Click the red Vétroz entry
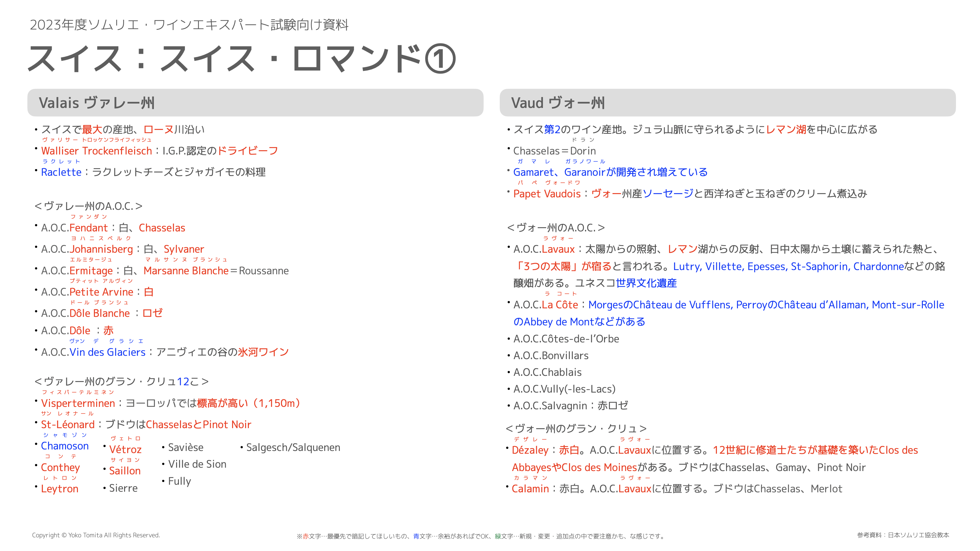This screenshot has width=980, height=551. [125, 449]
